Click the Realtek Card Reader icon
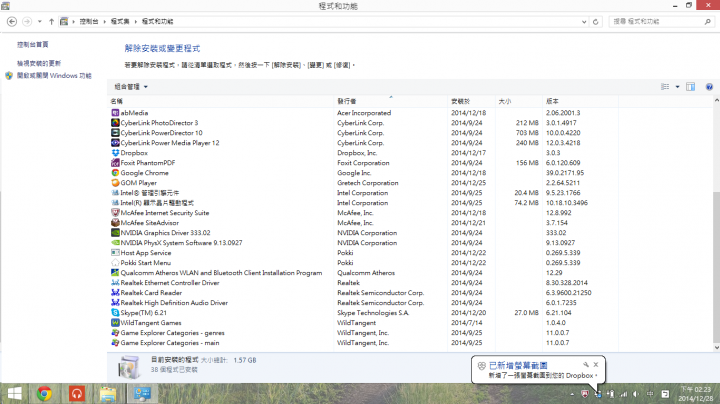This screenshot has width=720, height=404. pyautogui.click(x=115, y=293)
